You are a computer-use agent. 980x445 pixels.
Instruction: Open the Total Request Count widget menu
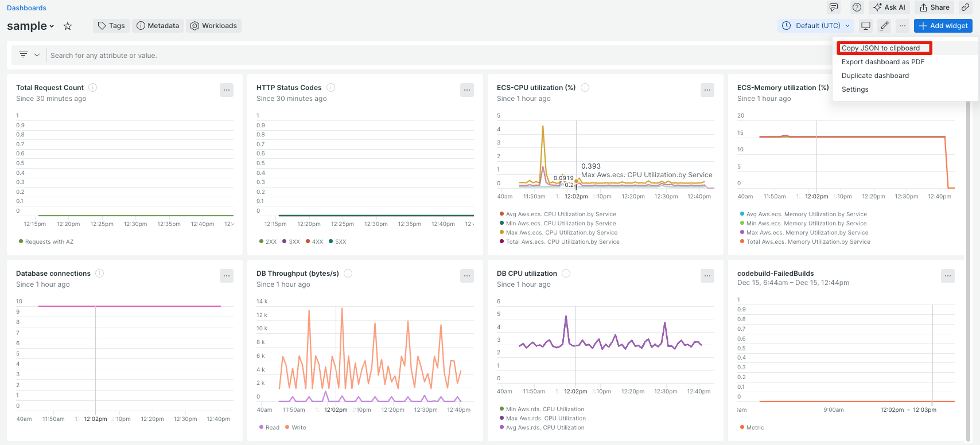click(227, 90)
